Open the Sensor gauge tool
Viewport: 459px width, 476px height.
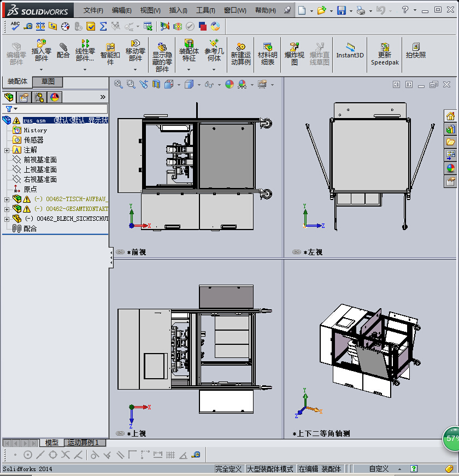pyautogui.click(x=65, y=26)
